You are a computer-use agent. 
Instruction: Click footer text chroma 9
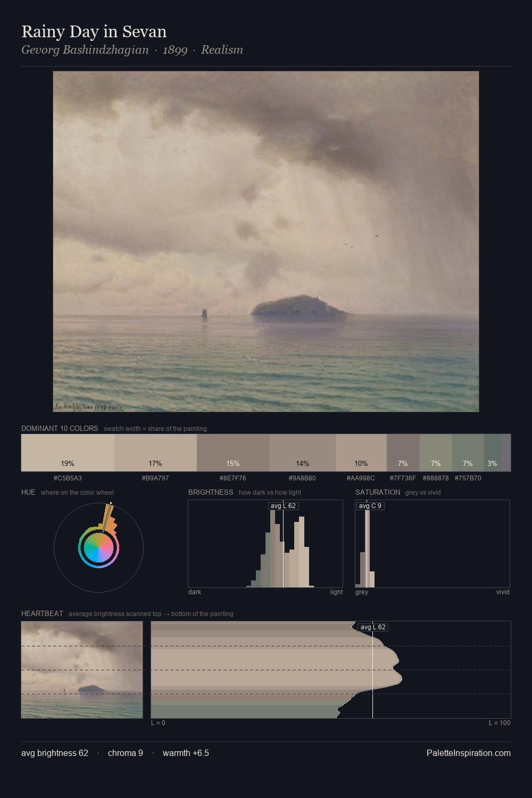tap(126, 753)
